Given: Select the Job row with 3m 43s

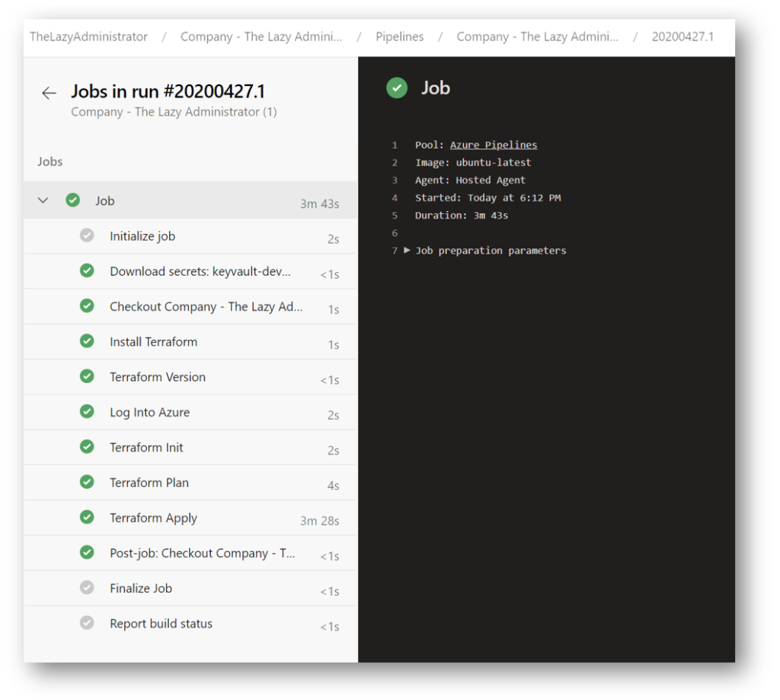Looking at the screenshot, I should 190,200.
